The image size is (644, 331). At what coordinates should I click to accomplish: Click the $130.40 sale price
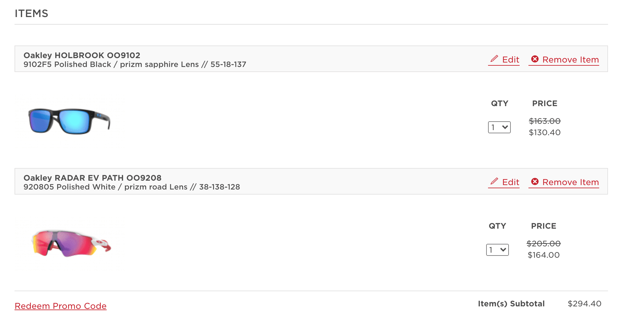pyautogui.click(x=545, y=132)
